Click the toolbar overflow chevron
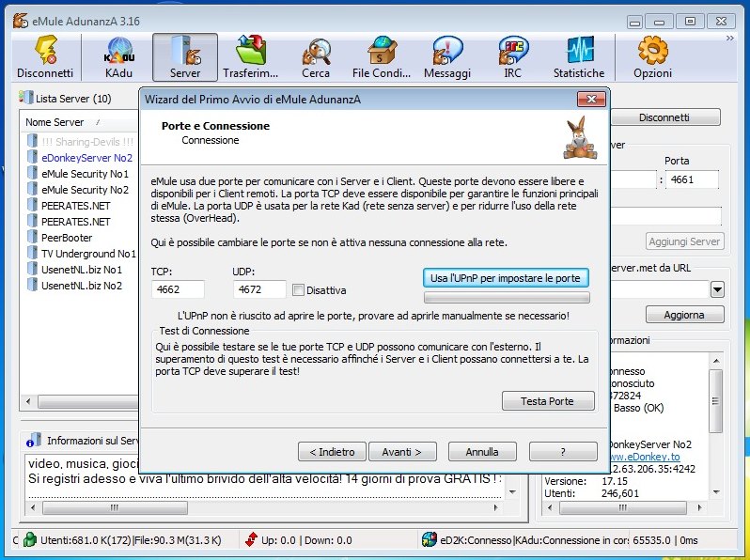Viewport: 750px width, 560px height. (730, 38)
